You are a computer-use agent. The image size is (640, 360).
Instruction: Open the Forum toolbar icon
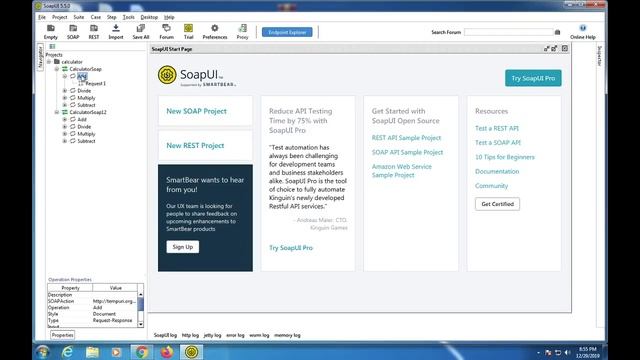(166, 28)
